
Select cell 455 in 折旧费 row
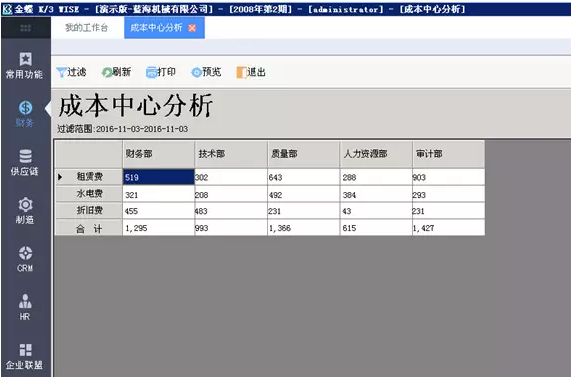tap(158, 211)
